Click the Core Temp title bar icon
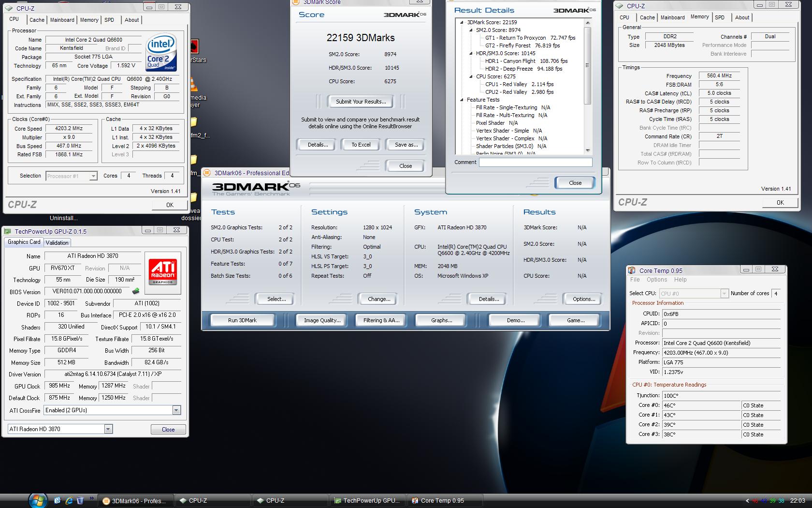 click(632, 270)
